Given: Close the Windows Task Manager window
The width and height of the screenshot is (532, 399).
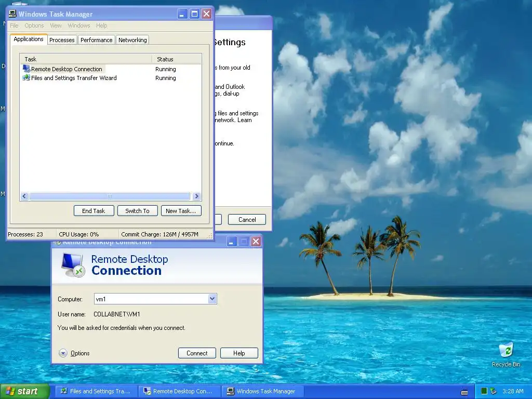Looking at the screenshot, I should click(x=206, y=14).
